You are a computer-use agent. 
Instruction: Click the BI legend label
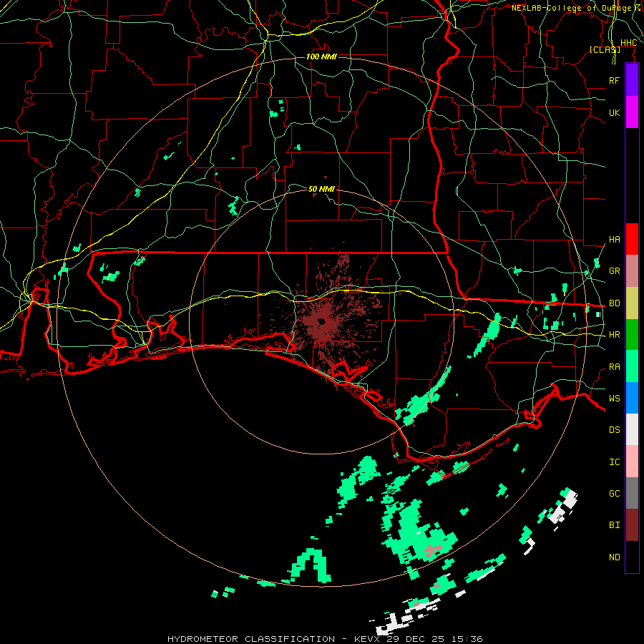pos(614,525)
